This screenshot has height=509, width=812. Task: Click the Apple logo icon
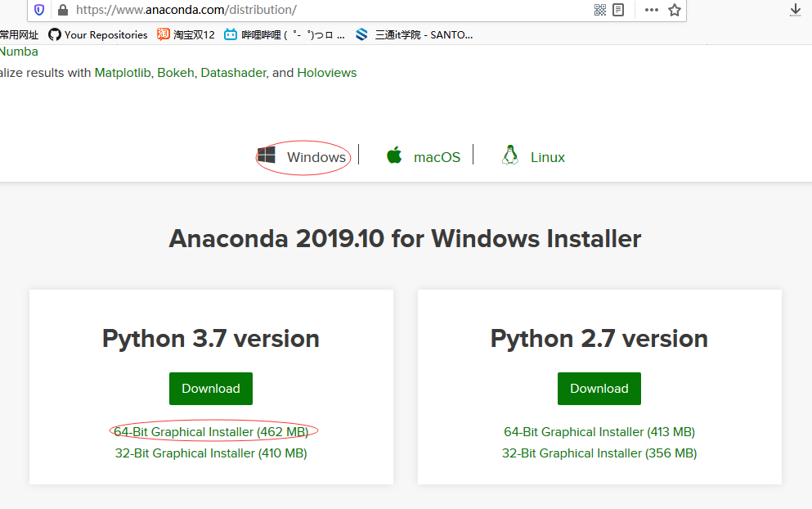395,155
